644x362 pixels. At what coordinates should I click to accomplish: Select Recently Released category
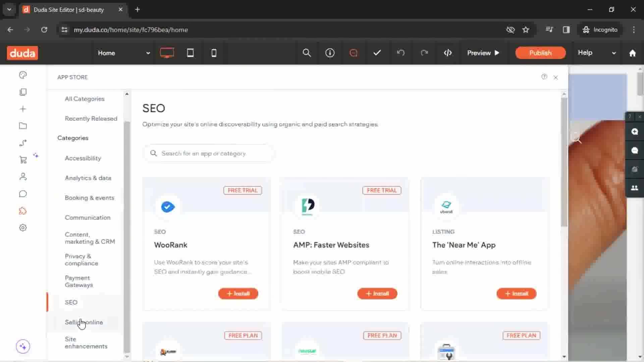click(91, 119)
